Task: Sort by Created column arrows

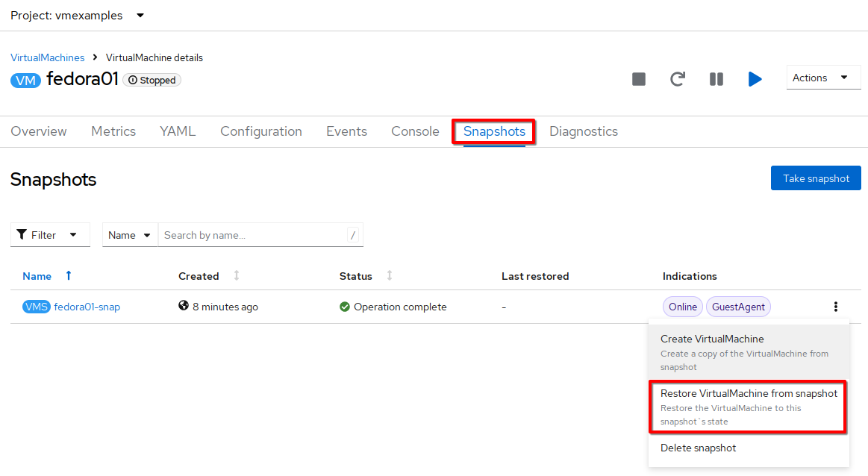Action: point(237,275)
